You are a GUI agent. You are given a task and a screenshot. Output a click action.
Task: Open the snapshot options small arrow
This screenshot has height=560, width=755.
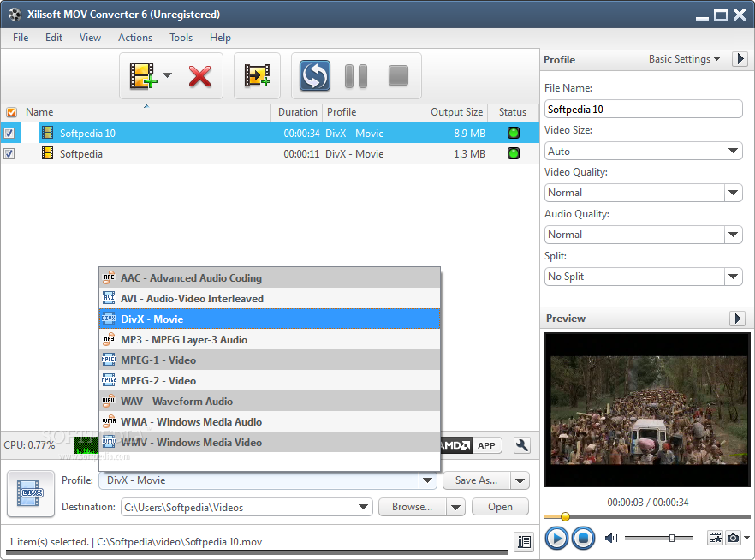[746, 538]
